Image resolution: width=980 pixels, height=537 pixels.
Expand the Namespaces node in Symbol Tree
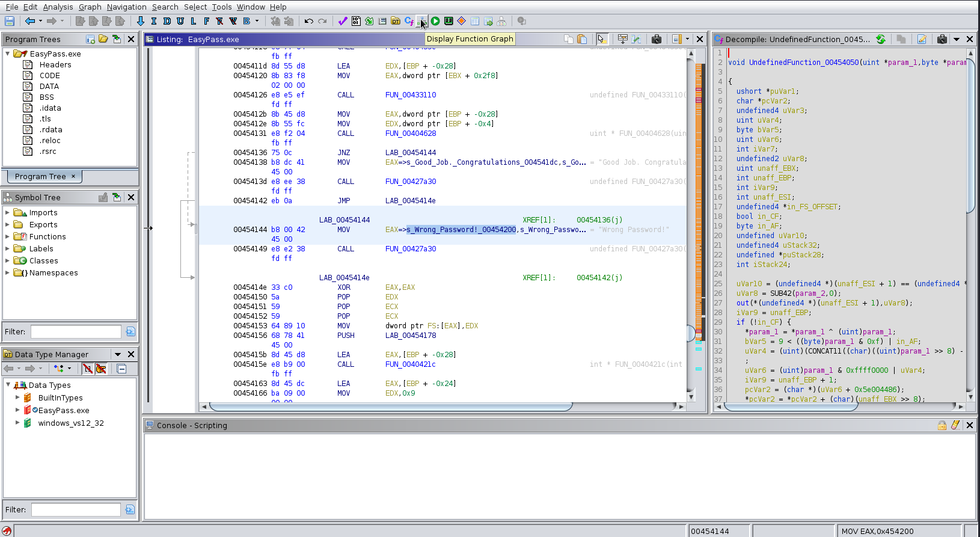pyautogui.click(x=7, y=272)
